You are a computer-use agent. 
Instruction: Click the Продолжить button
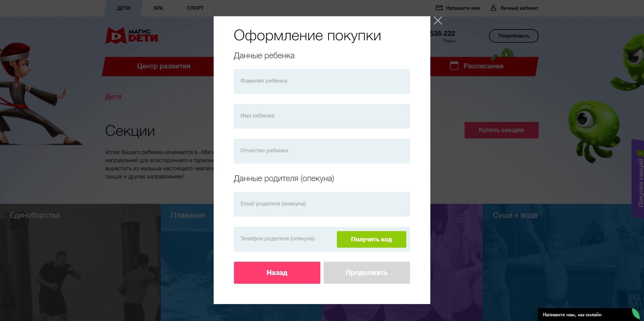[x=367, y=273]
